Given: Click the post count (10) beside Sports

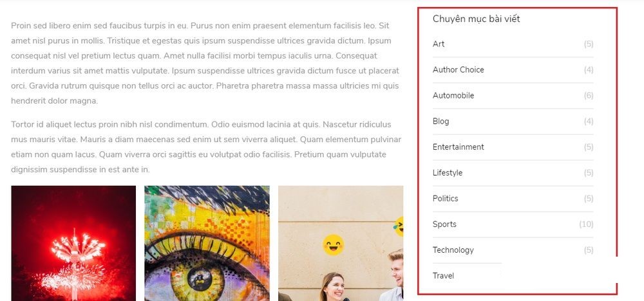Looking at the screenshot, I should tap(586, 224).
